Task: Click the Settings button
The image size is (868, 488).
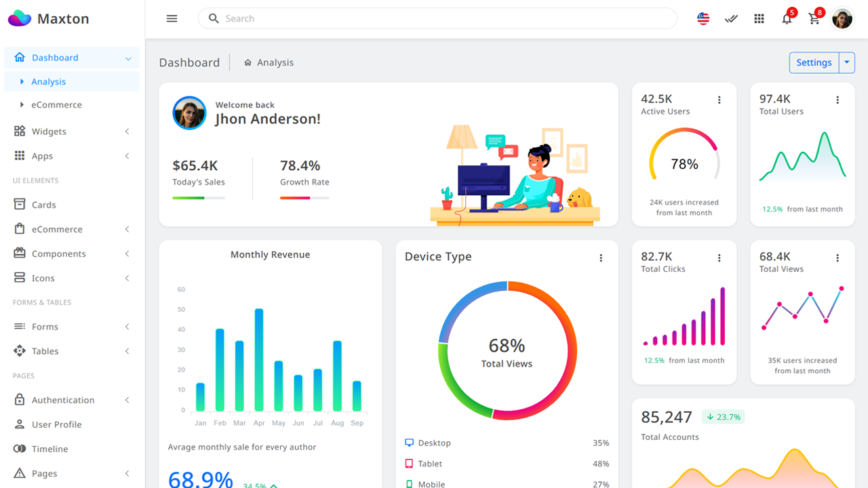Action: pyautogui.click(x=814, y=62)
